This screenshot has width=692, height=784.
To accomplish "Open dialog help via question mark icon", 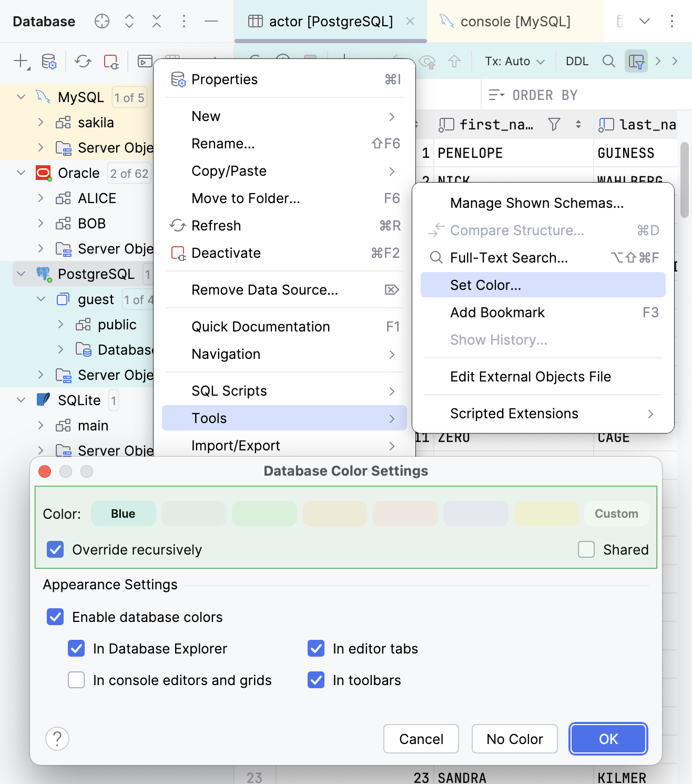I will (x=57, y=739).
